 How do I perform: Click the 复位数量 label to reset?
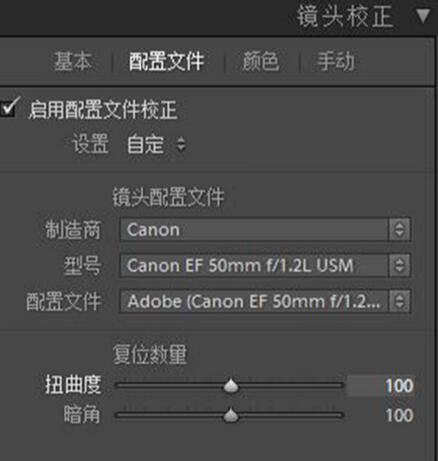click(x=150, y=355)
